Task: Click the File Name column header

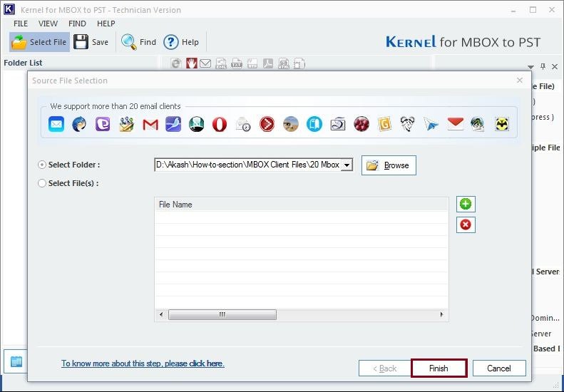Action: (x=302, y=205)
